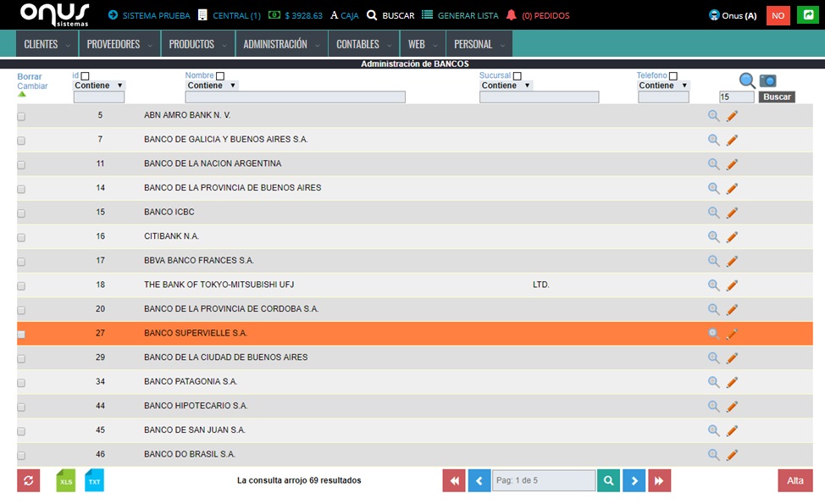Export results to XLS file

(66, 480)
